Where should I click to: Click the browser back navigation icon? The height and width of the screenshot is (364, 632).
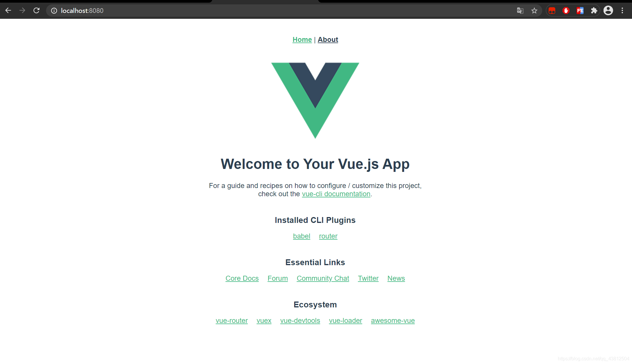pos(9,11)
